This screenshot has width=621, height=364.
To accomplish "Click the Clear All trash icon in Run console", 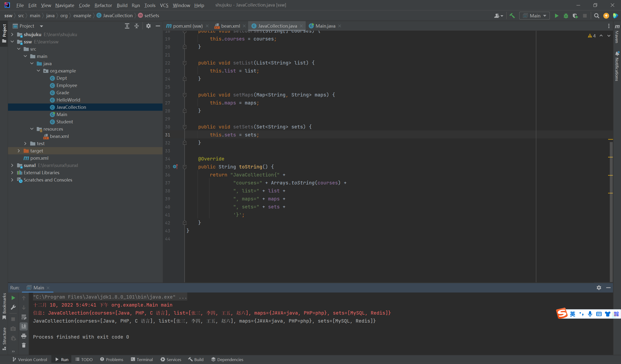I will pos(24,345).
